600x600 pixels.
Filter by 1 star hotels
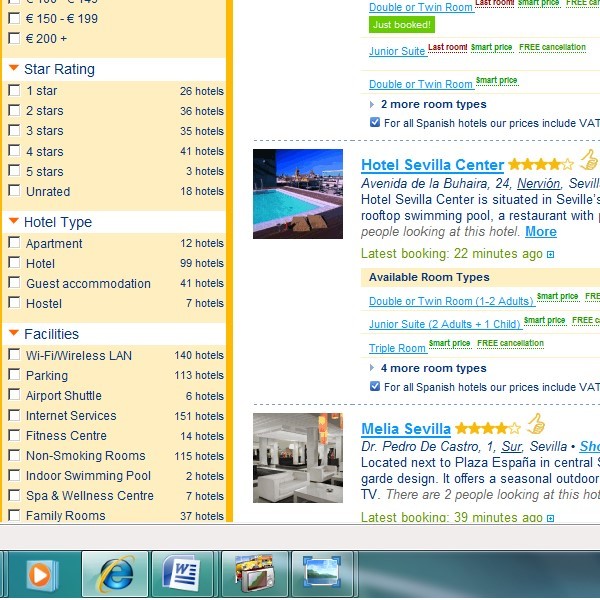coord(14,90)
